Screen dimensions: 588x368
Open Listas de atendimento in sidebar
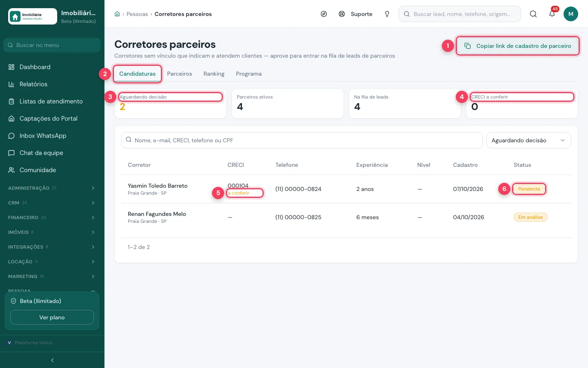point(52,101)
